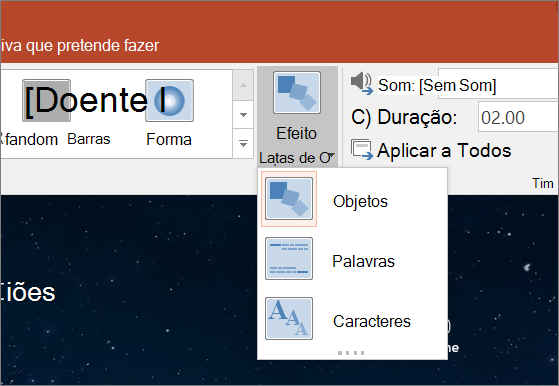The height and width of the screenshot is (386, 559).
Task: Choose the Objetos effect option
Action: [x=353, y=199]
